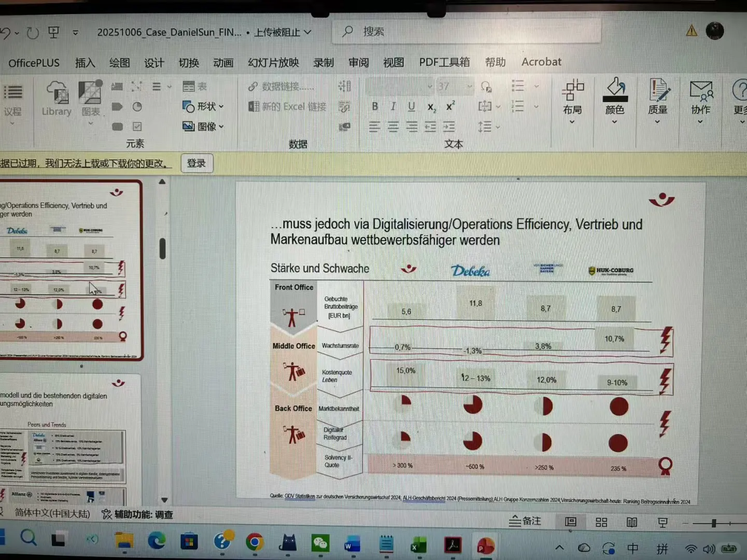Center-align the text
747x560 pixels.
[x=393, y=127]
